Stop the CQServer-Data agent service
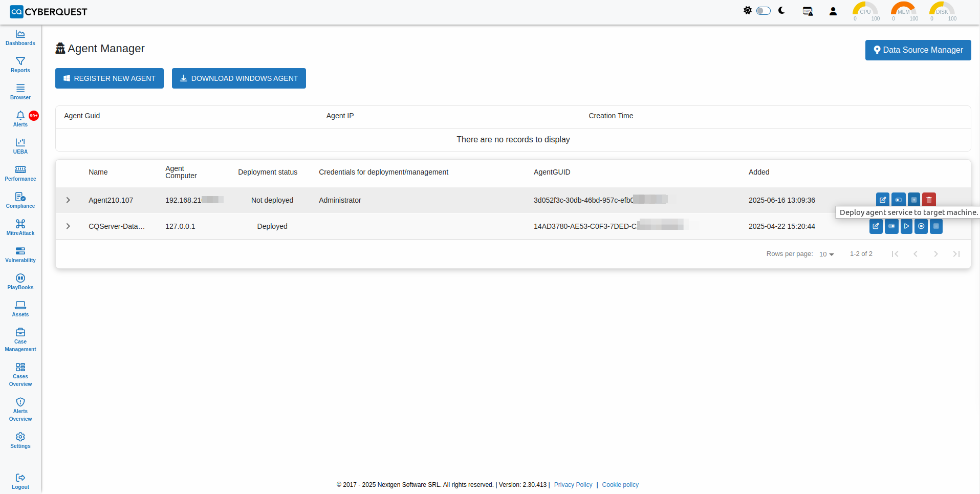This screenshot has height=494, width=980. click(x=921, y=226)
